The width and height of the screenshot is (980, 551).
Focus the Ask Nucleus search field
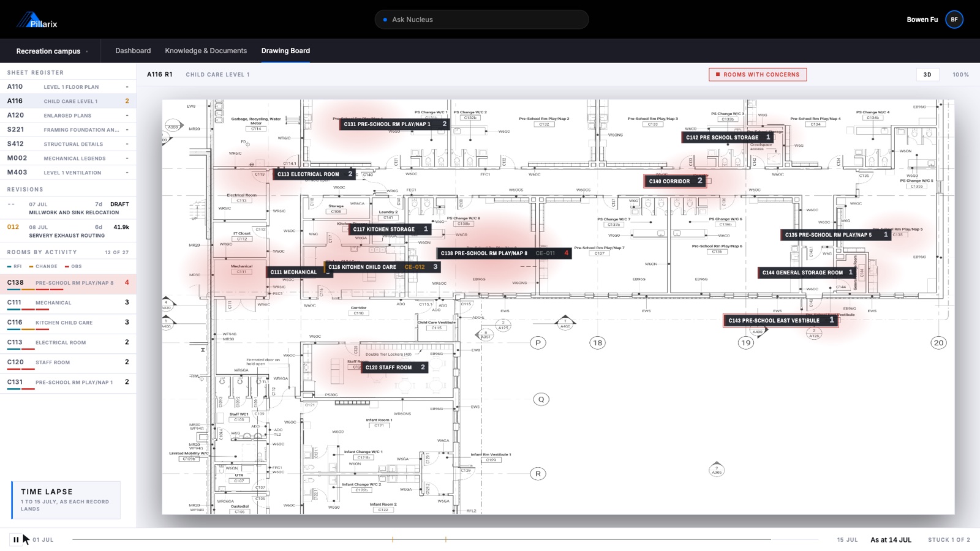[481, 20]
